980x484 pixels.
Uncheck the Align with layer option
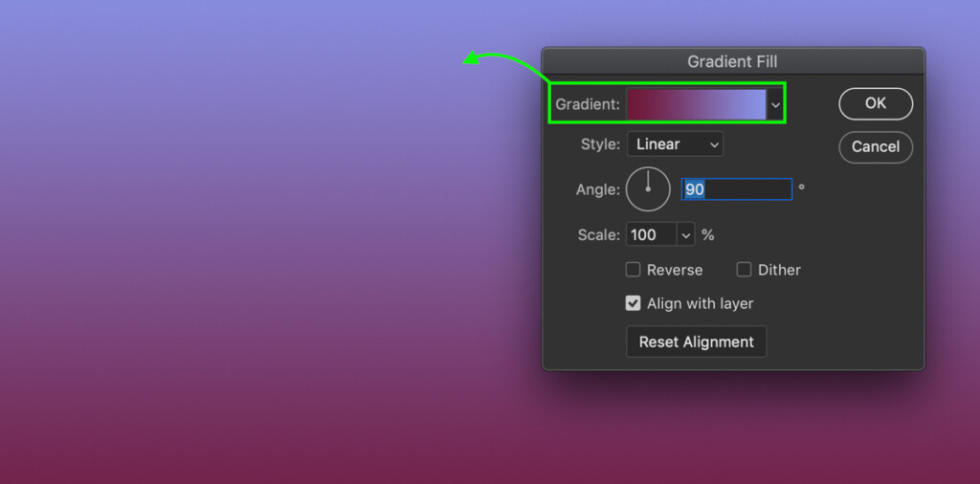633,303
